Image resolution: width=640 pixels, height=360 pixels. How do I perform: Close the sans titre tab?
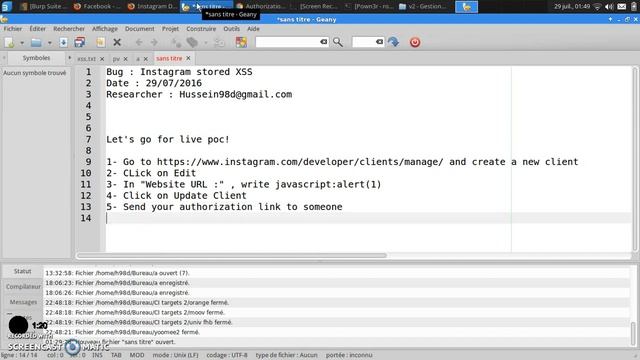click(188, 58)
